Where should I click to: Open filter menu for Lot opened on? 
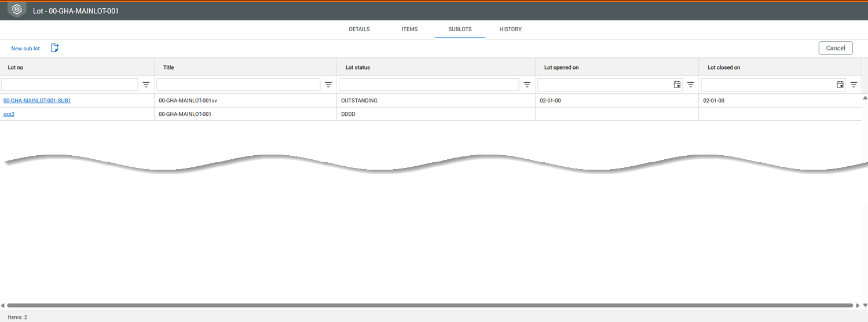tap(690, 85)
